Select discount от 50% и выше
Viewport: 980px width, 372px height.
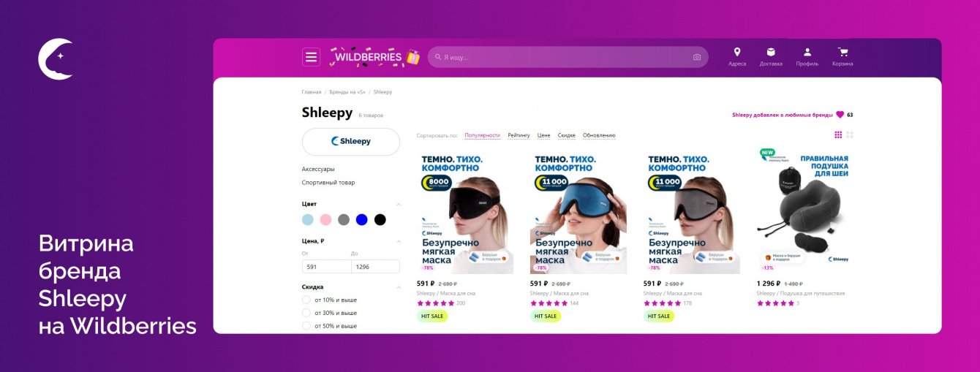(306, 326)
